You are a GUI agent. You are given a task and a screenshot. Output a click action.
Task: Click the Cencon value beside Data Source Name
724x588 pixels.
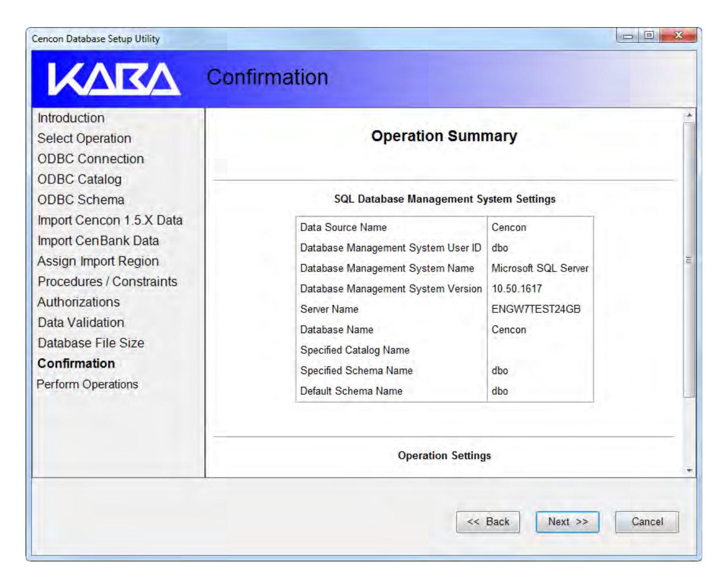click(x=509, y=227)
